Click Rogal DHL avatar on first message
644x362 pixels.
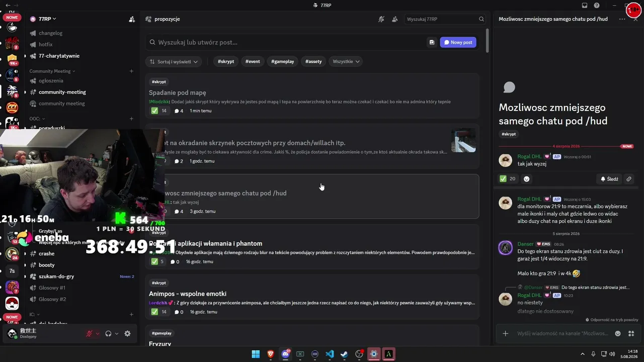505,160
